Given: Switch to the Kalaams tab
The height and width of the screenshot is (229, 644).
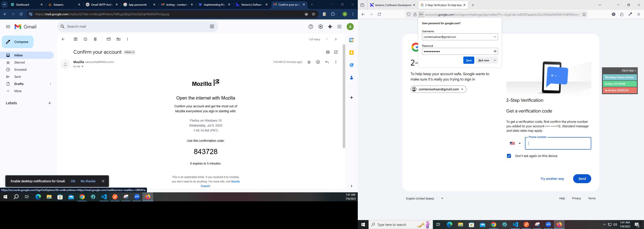Looking at the screenshot, I should (x=64, y=4).
